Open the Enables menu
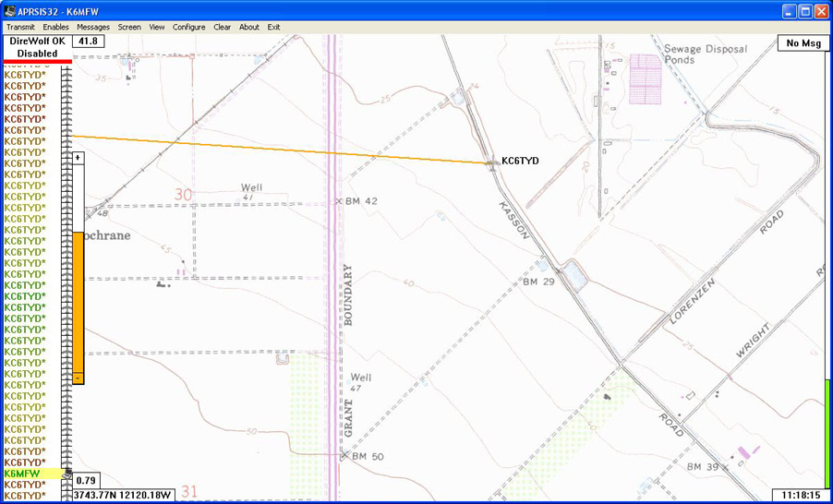The height and width of the screenshot is (504, 833). tap(55, 27)
